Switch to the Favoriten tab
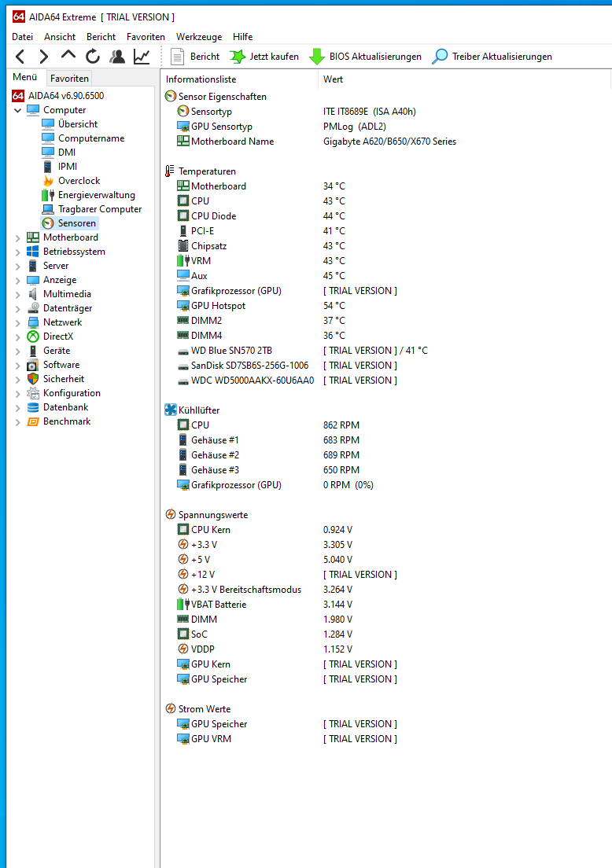Viewport: 612px width, 868px height. (x=69, y=78)
